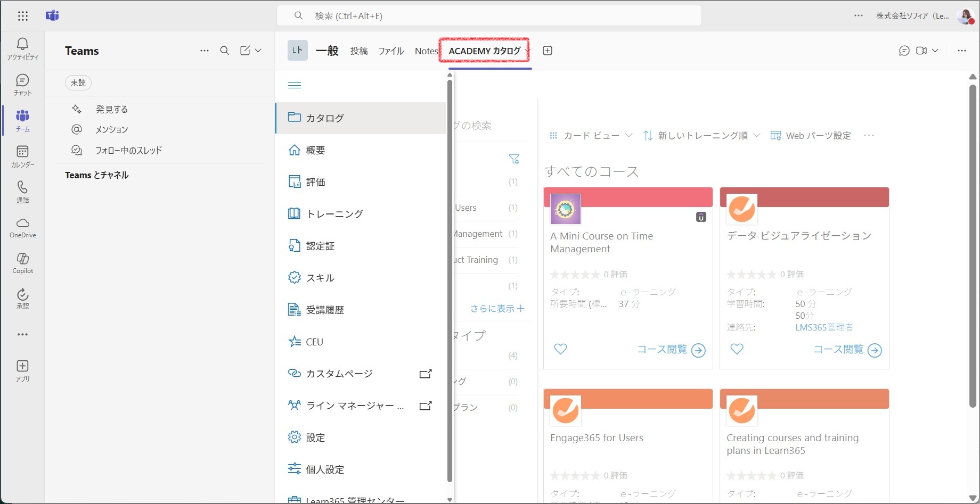Open the app launcher waffle icon
980x504 pixels.
(x=22, y=16)
